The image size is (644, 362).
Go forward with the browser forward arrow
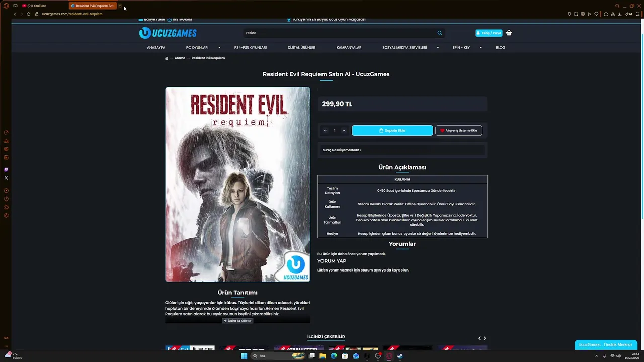tap(21, 14)
